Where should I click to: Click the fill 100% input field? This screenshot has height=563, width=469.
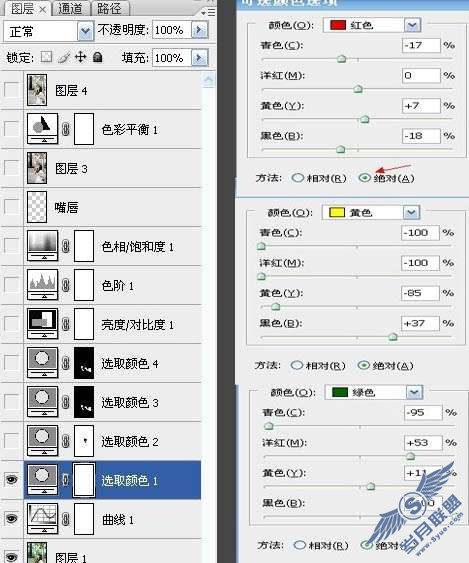172,58
